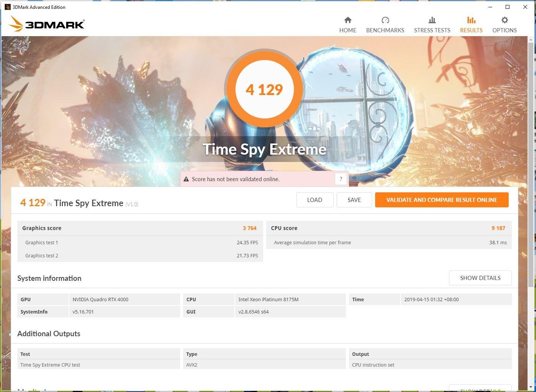Click the 3DMark logo
Image resolution: width=536 pixels, height=392 pixels.
[x=47, y=25]
